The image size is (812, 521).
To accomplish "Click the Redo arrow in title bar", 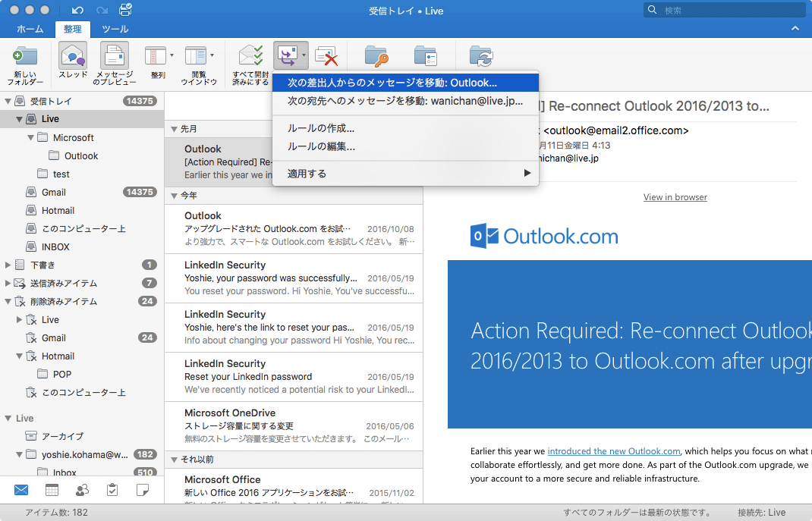I will pyautogui.click(x=102, y=11).
